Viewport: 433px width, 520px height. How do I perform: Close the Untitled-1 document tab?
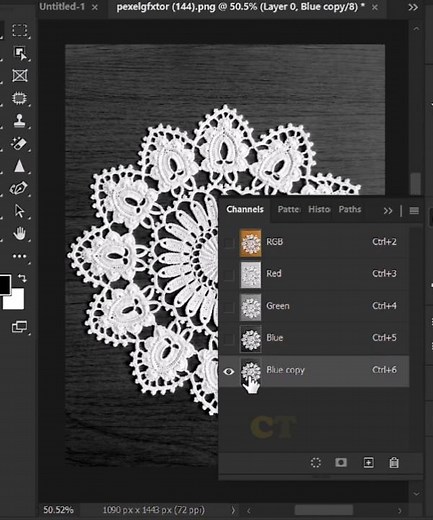(95, 7)
